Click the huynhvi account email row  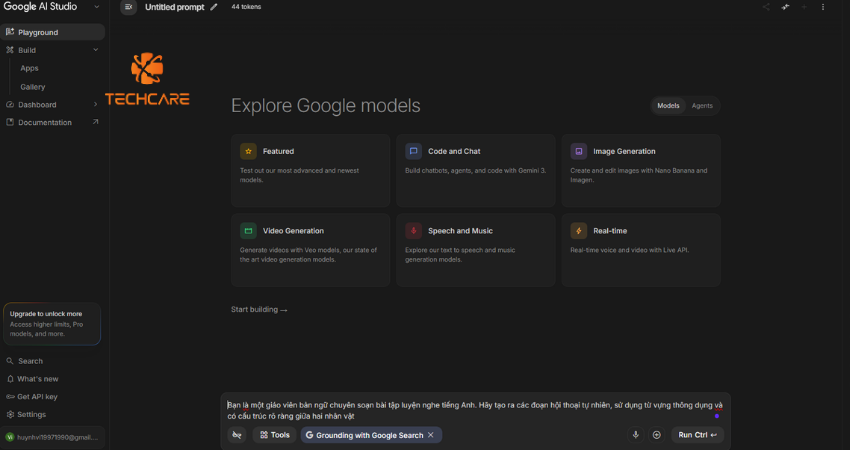[x=53, y=437]
